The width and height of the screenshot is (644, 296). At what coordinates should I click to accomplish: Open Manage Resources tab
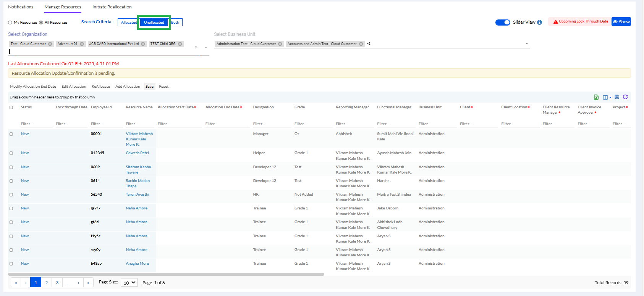[x=63, y=7]
